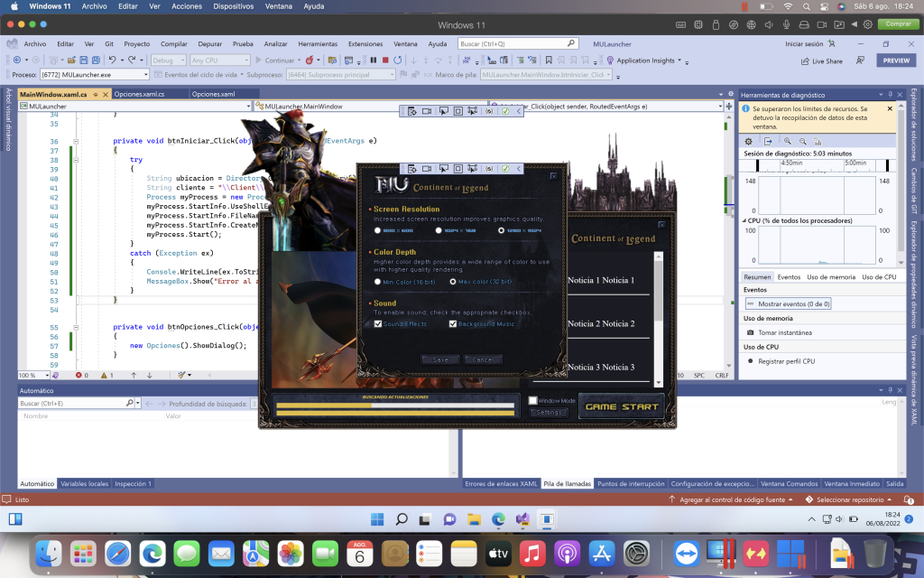Click Save in the Options dialog
The height and width of the screenshot is (578, 924).
coord(440,359)
